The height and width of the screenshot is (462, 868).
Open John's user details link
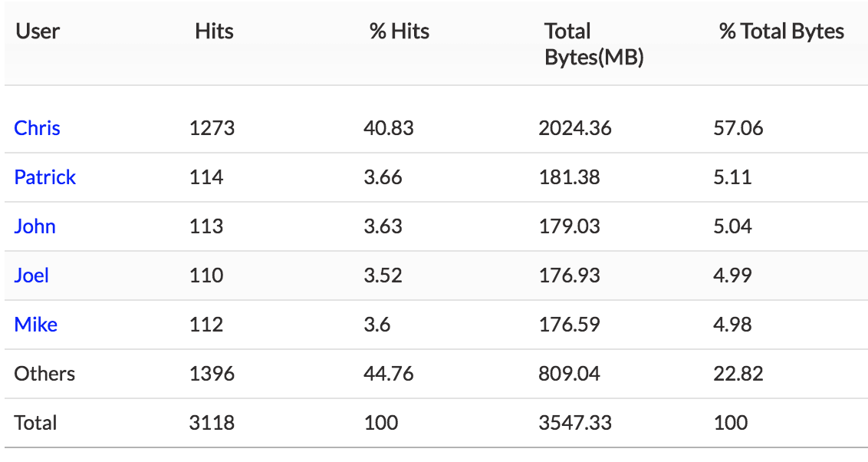(x=35, y=226)
